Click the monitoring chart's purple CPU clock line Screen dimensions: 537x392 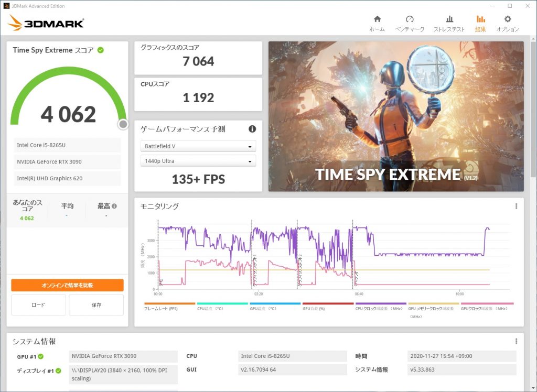[428, 254]
